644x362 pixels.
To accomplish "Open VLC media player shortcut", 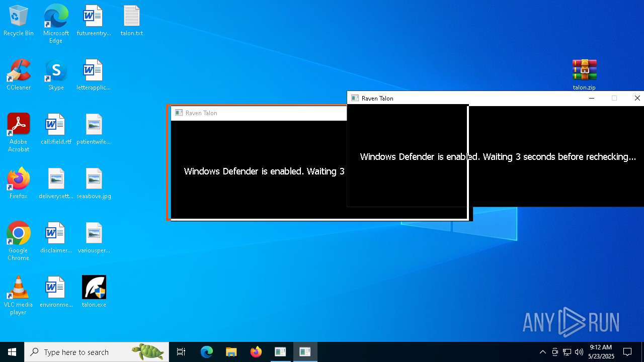I will [x=18, y=296].
